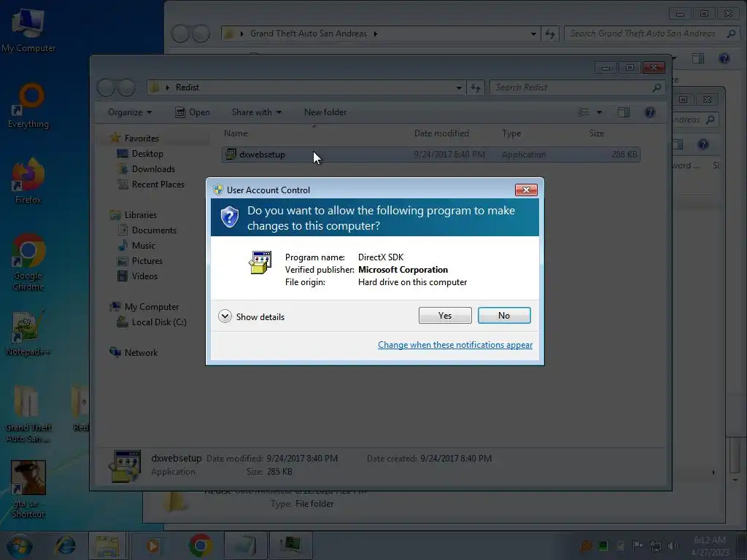Screen dimensions: 747x560
Task: Select Libraries in the navigation pane
Action: (x=141, y=215)
